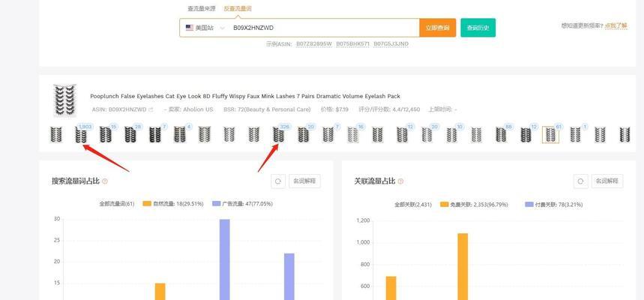Select the variant thumbnail badged 4

pyautogui.click(x=179, y=134)
